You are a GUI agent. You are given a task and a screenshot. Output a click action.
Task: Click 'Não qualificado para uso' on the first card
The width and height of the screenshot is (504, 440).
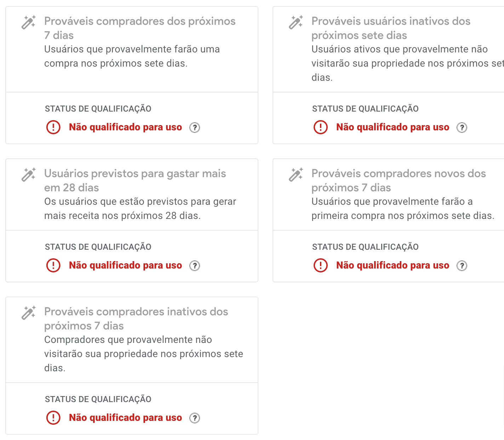pyautogui.click(x=125, y=127)
